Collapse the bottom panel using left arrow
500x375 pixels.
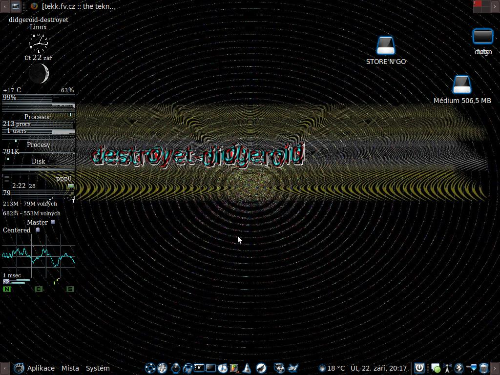coord(4,368)
